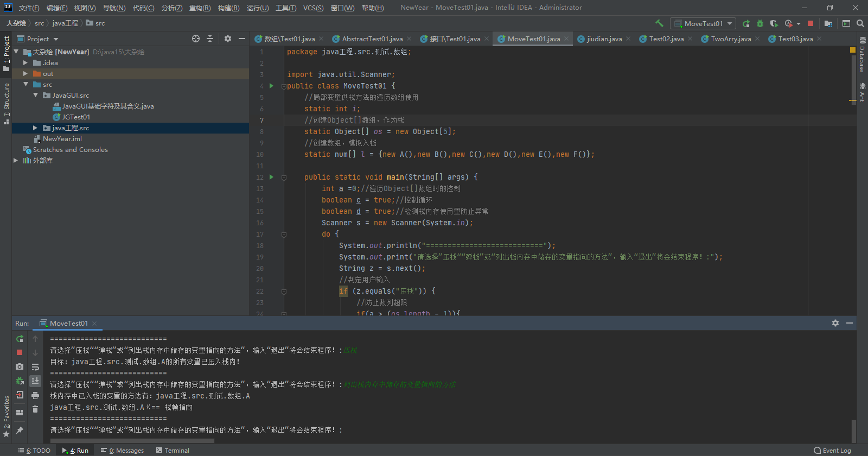The height and width of the screenshot is (456, 868).
Task: Open the MoveTest01 run configuration dropdown
Action: click(703, 23)
